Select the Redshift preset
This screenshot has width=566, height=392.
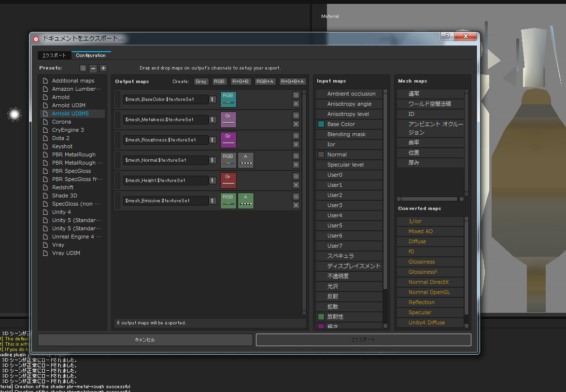[72, 187]
